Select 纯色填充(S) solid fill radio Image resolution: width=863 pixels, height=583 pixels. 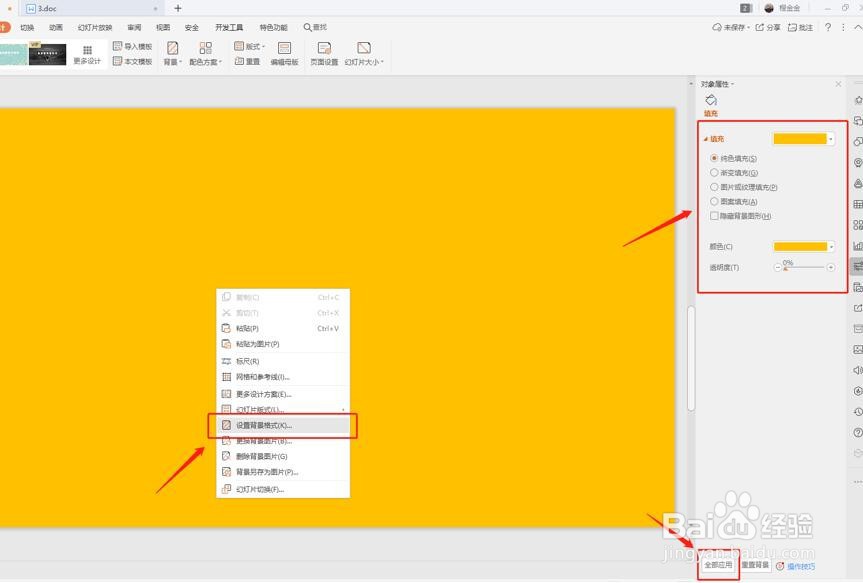(x=714, y=158)
